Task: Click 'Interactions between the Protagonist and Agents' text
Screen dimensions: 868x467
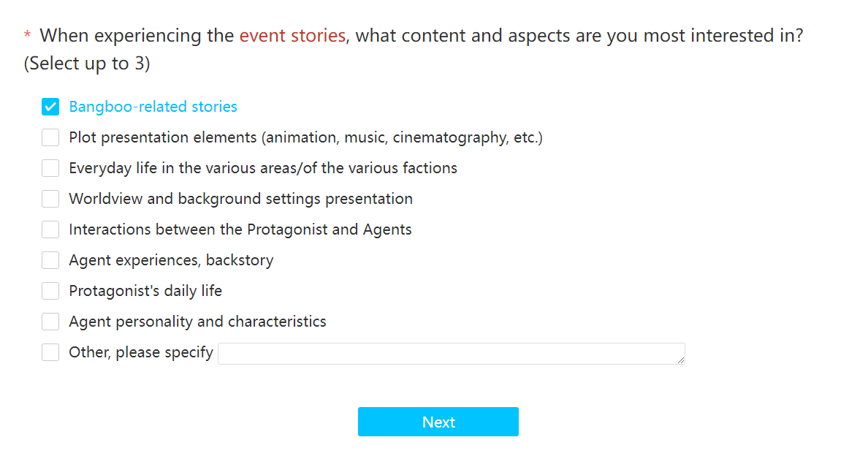Action: coord(240,229)
